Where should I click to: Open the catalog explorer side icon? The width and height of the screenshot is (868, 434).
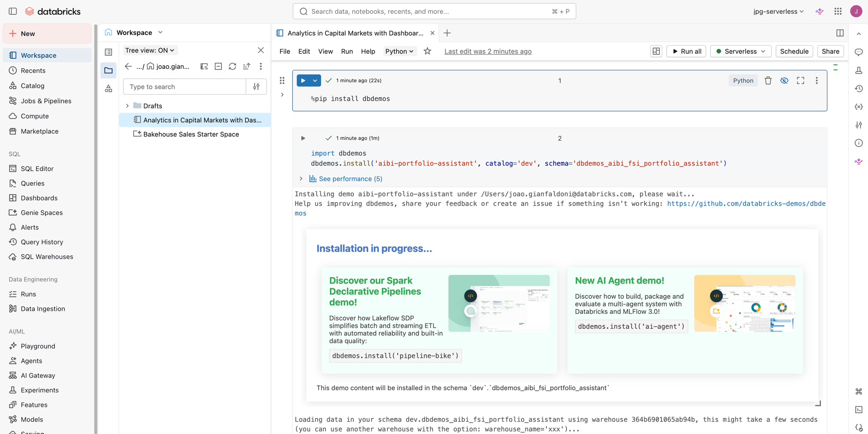tap(108, 88)
